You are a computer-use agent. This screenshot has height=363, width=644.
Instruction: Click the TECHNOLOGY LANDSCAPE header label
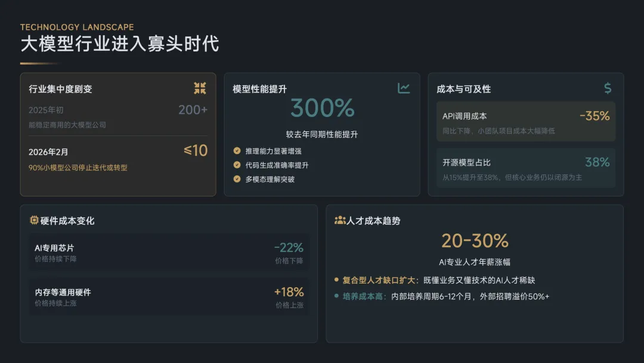click(77, 27)
